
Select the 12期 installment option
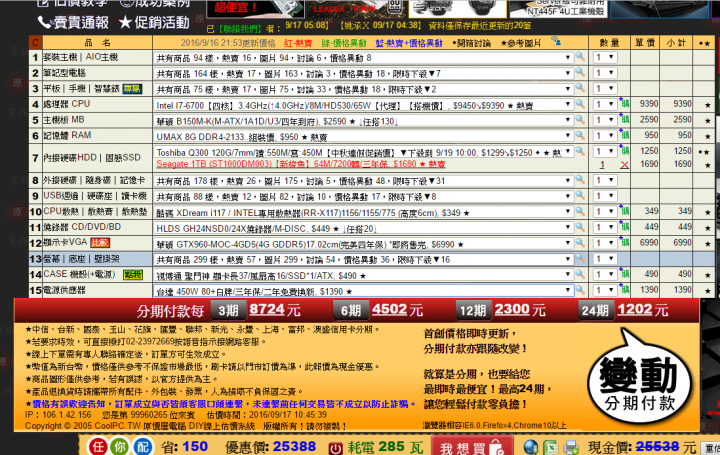[x=473, y=311]
